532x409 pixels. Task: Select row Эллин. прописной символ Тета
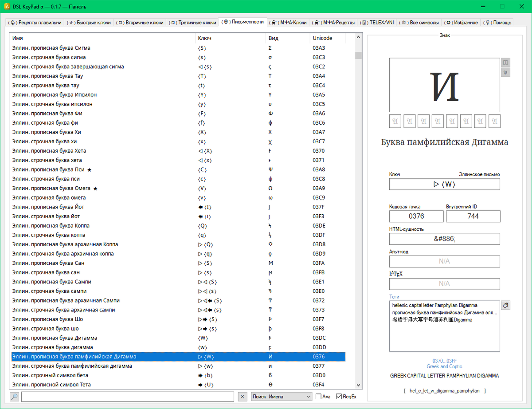178,385
